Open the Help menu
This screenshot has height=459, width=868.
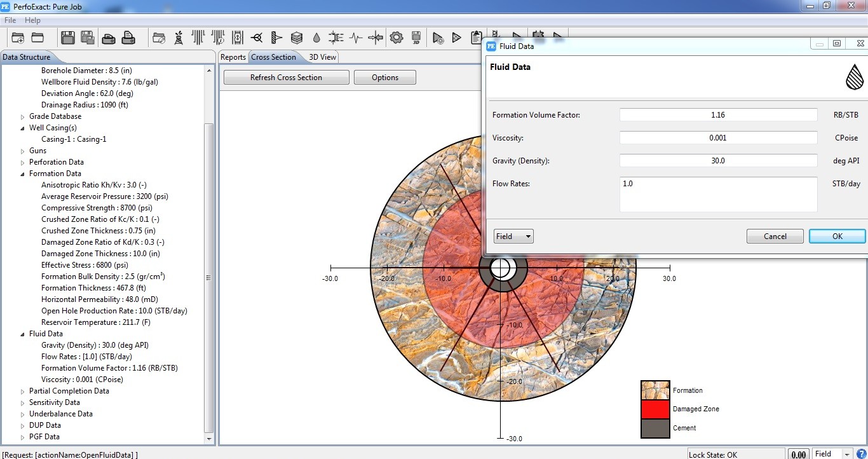click(x=32, y=20)
